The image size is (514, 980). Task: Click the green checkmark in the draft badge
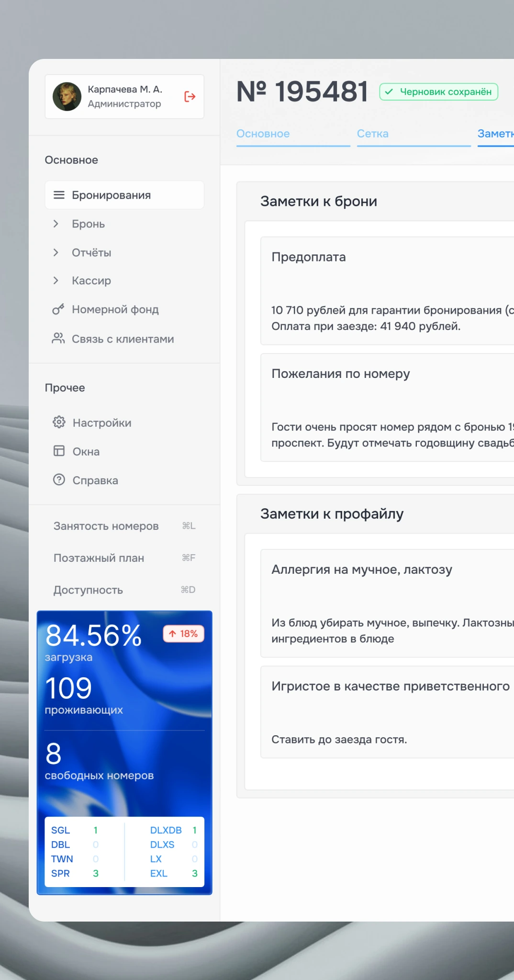coord(389,92)
